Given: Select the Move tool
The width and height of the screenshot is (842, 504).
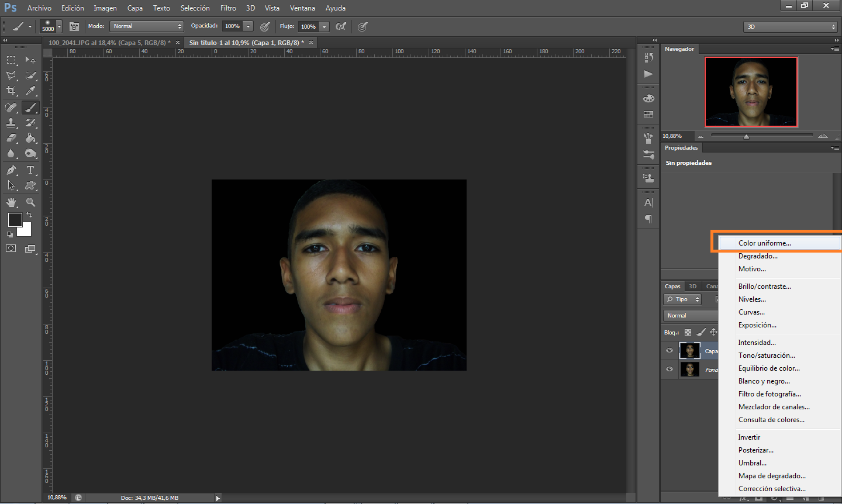Looking at the screenshot, I should 30,60.
